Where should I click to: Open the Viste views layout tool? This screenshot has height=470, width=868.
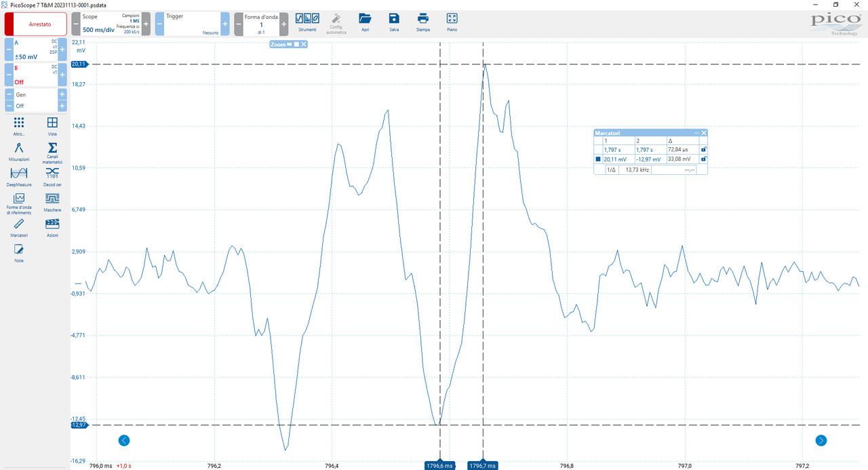(52, 126)
